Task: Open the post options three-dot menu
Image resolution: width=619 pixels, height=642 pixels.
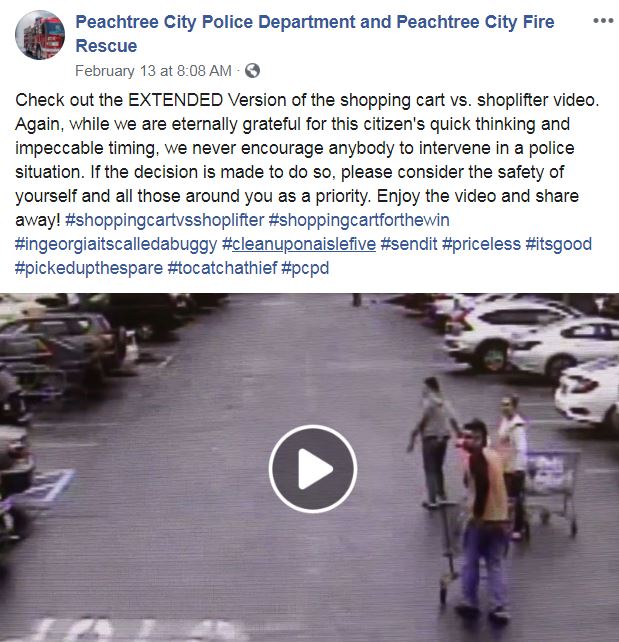Action: (603, 20)
